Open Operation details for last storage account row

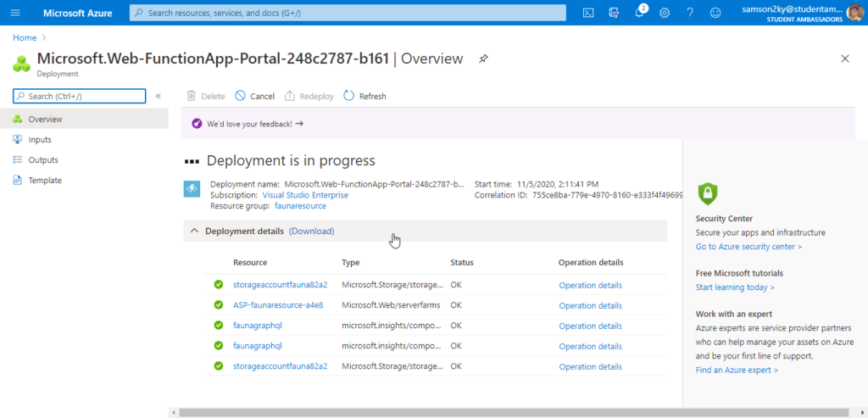590,366
